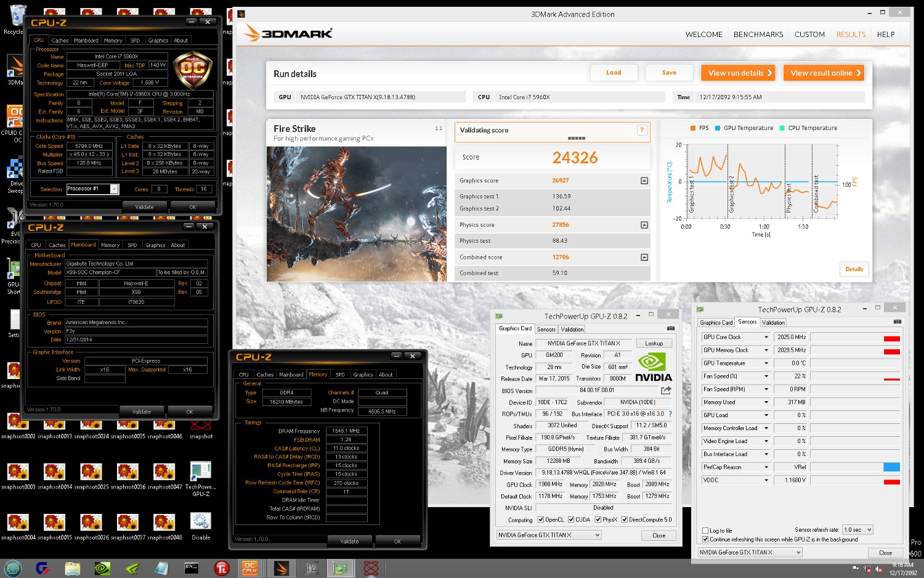The width and height of the screenshot is (924, 578).
Task: Open File Explorer from taskbar
Action: [x=73, y=568]
